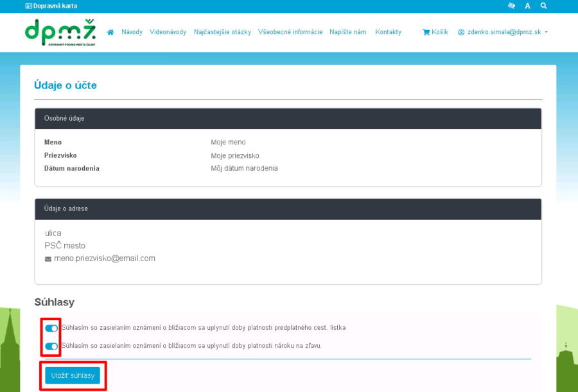The image size is (578, 392).
Task: Click the envelope icon beside email address
Action: (x=48, y=259)
